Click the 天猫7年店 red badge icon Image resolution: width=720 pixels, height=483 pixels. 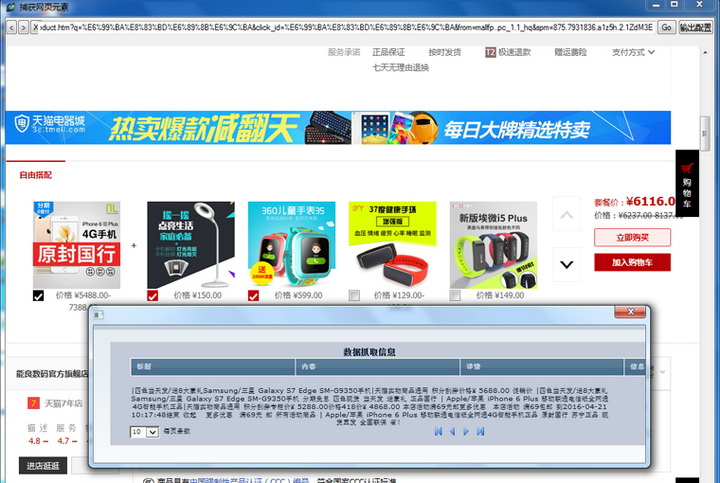click(33, 403)
